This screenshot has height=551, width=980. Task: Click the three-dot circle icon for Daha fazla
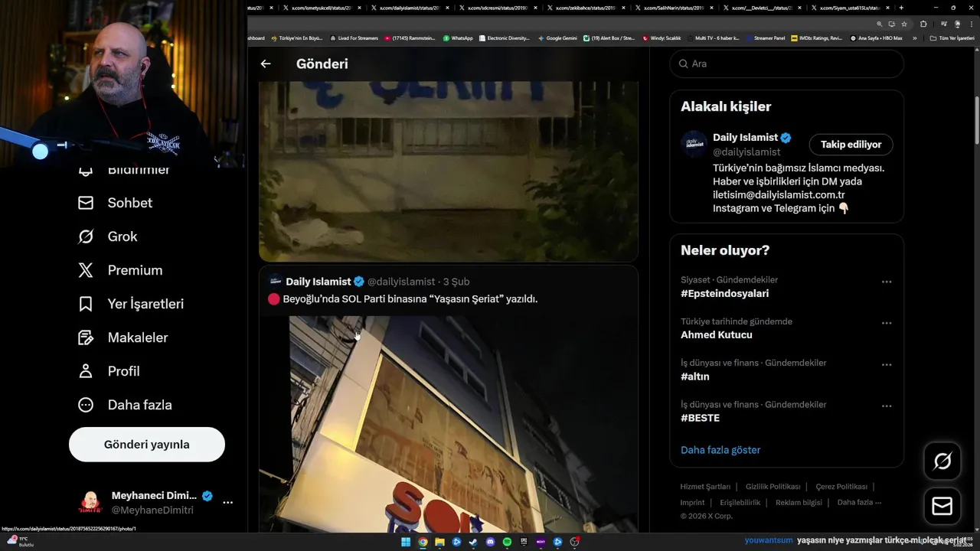86,405
